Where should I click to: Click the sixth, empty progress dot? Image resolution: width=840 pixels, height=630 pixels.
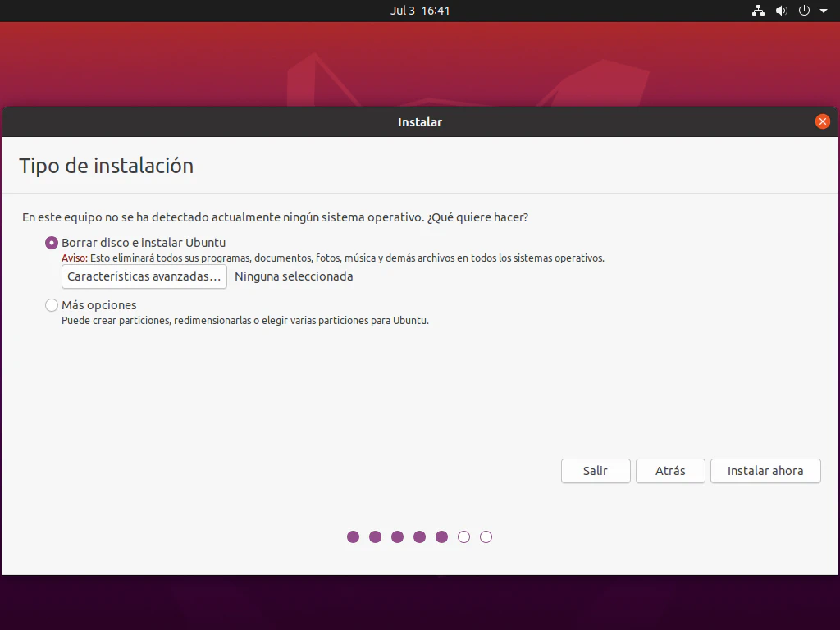(x=463, y=536)
